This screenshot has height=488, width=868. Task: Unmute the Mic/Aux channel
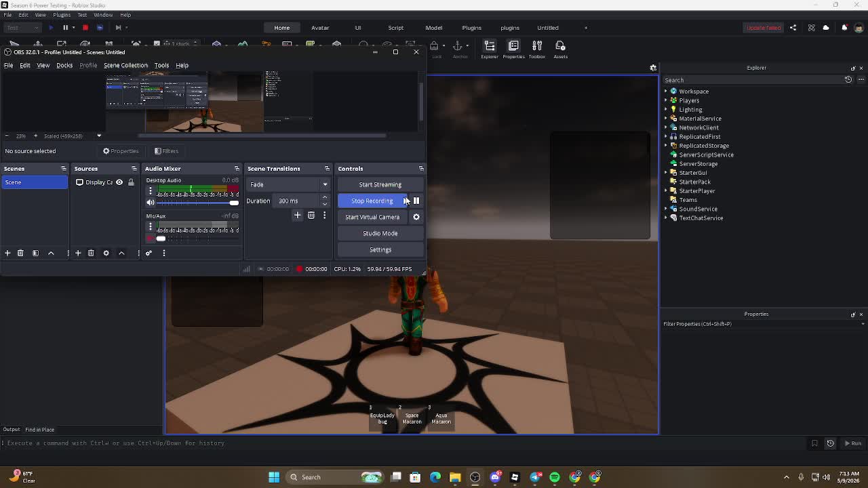[151, 239]
